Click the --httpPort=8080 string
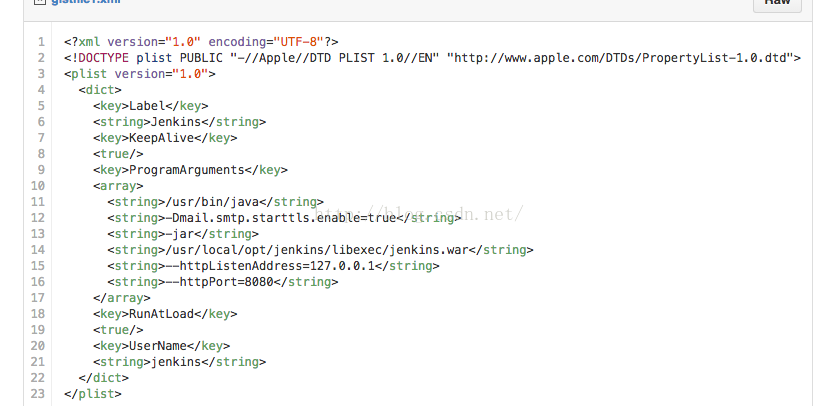Screen dimensions: 819x406 tap(223, 282)
